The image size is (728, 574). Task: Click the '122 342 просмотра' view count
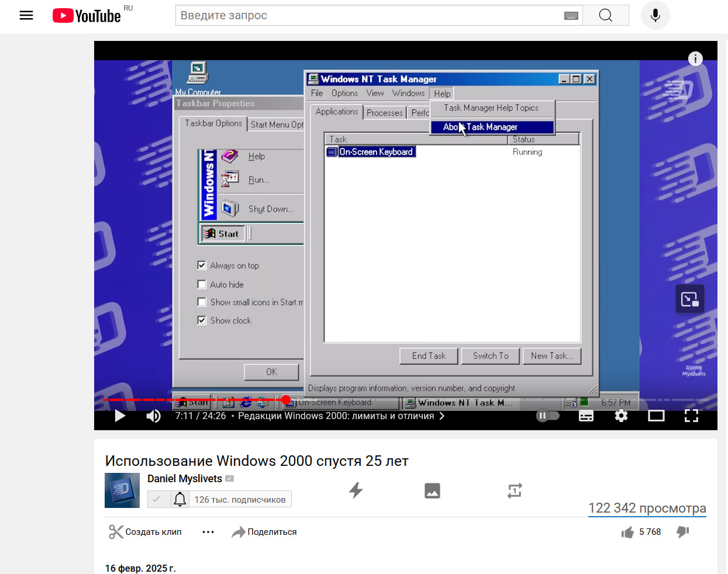[x=647, y=508]
